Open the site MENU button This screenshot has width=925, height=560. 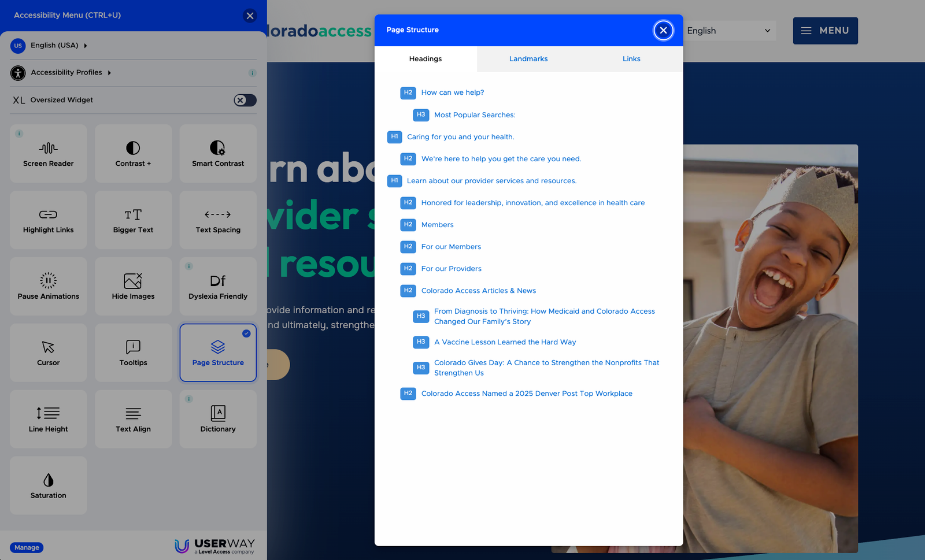pyautogui.click(x=825, y=31)
